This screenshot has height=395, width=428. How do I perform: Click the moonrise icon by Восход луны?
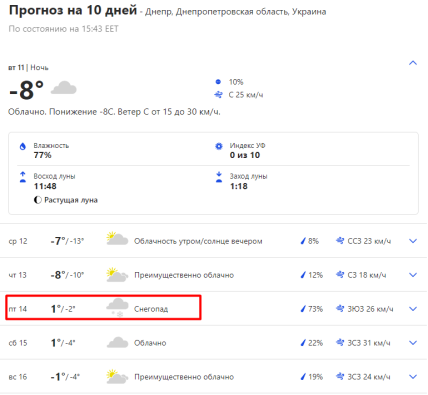(x=23, y=177)
